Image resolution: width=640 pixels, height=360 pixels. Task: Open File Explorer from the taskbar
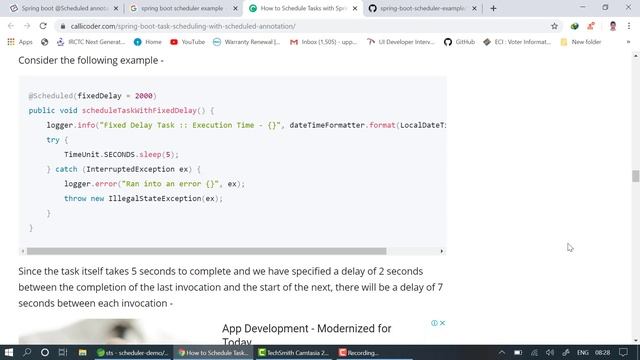point(82,352)
